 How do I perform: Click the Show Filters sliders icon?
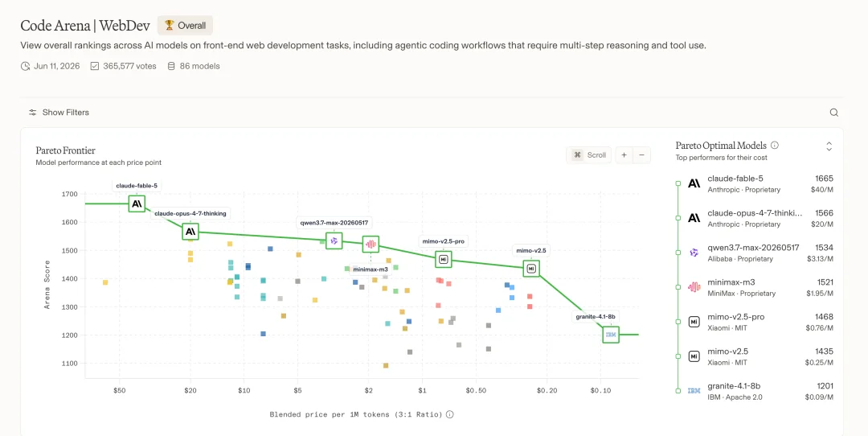click(x=33, y=113)
